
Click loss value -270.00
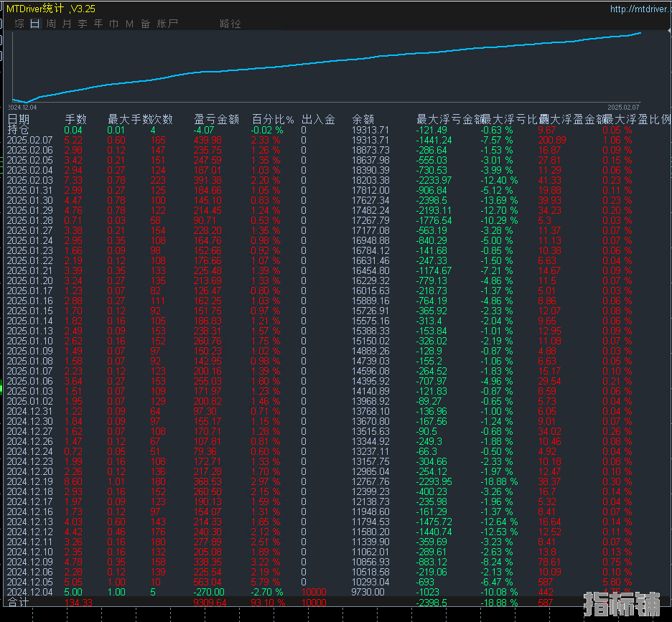(209, 592)
